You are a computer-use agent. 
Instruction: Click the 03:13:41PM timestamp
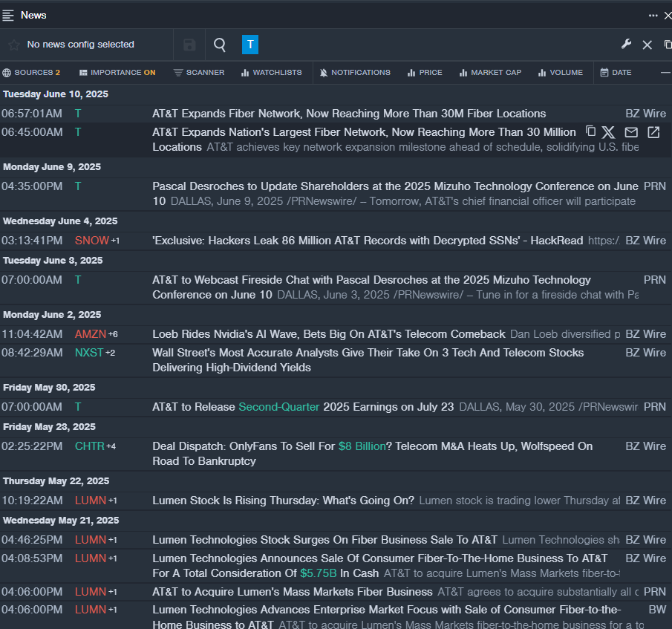click(32, 241)
